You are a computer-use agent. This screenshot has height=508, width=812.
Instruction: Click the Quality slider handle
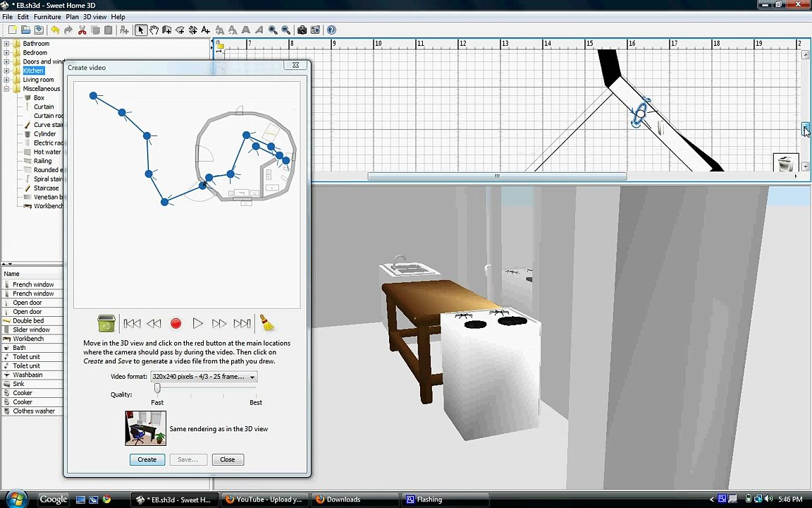157,389
